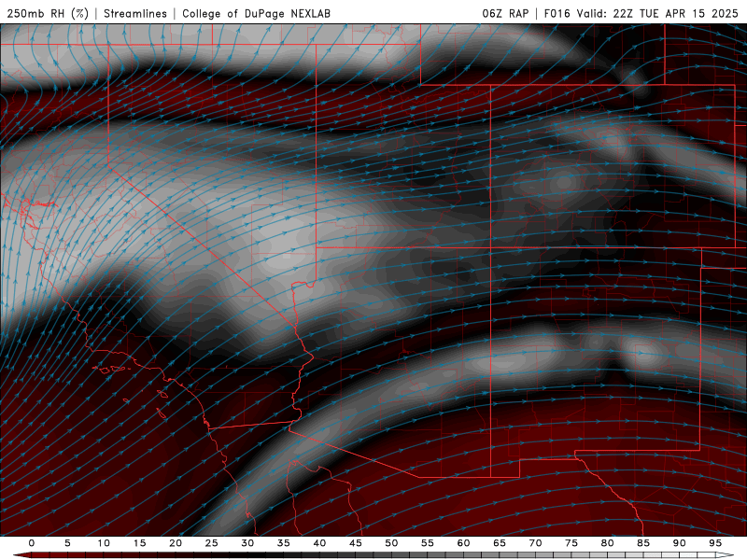Click the "06Z RAP" model run label
Image resolution: width=747 pixels, height=560 pixels.
[505, 13]
